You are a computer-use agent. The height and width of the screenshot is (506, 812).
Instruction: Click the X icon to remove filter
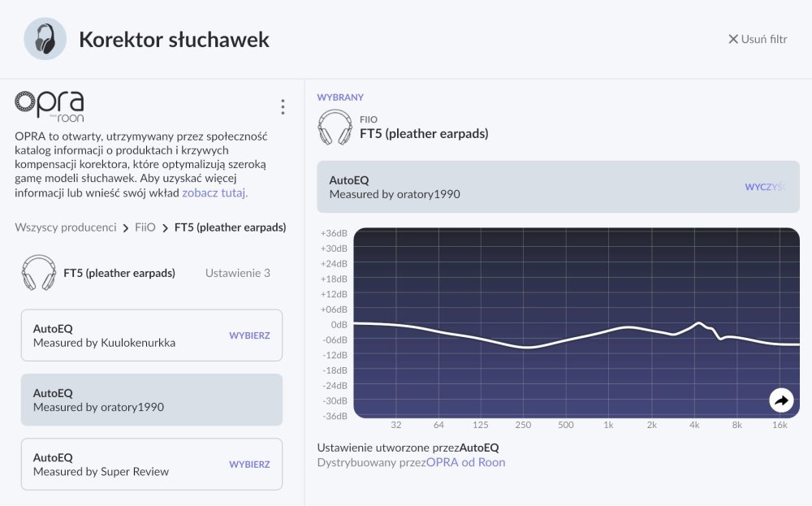click(733, 39)
